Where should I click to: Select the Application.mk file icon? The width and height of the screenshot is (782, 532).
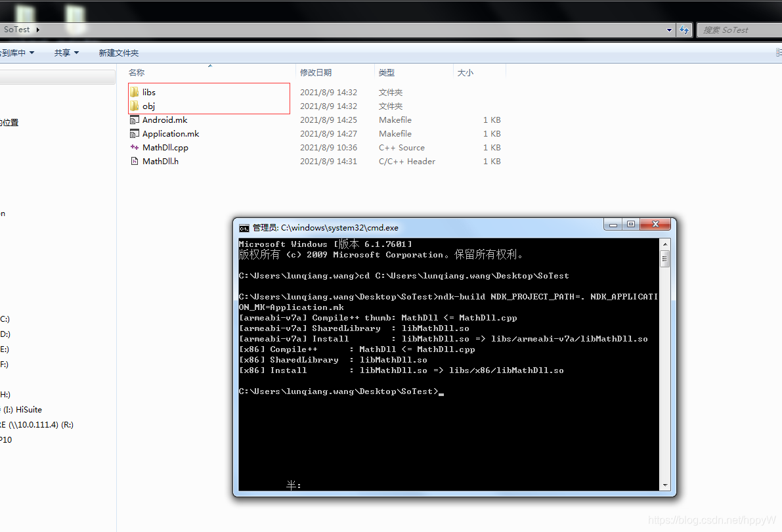tap(134, 134)
